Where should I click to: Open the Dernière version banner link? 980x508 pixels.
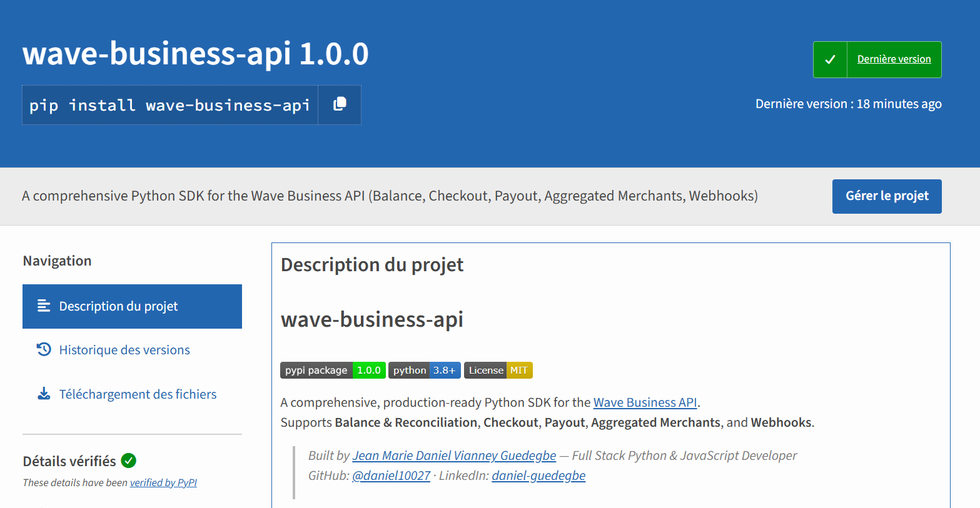(x=894, y=59)
